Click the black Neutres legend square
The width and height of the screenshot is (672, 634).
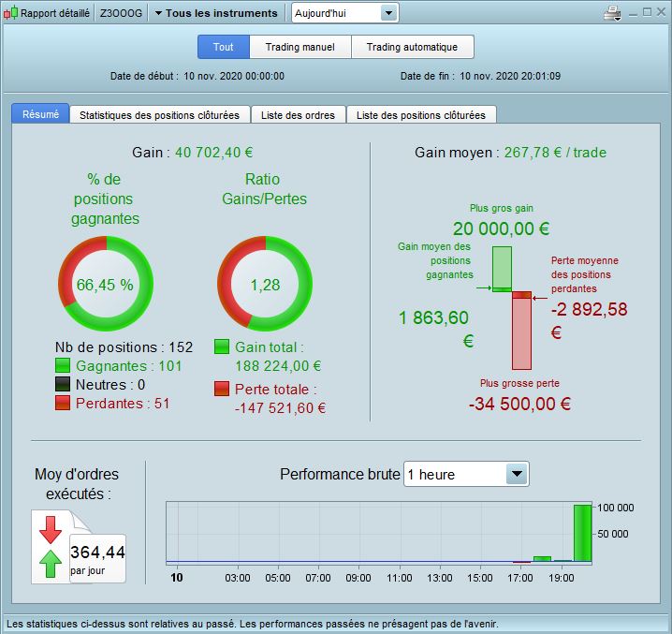pos(63,384)
